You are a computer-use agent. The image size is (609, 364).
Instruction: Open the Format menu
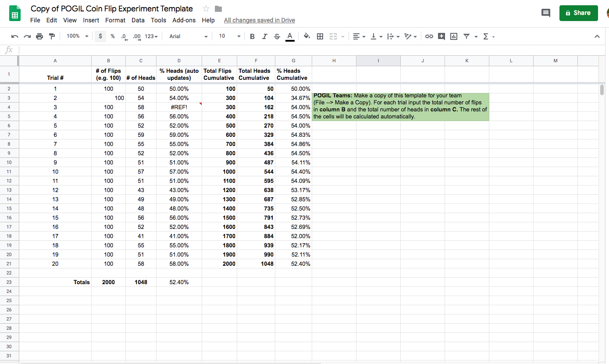[x=115, y=20]
